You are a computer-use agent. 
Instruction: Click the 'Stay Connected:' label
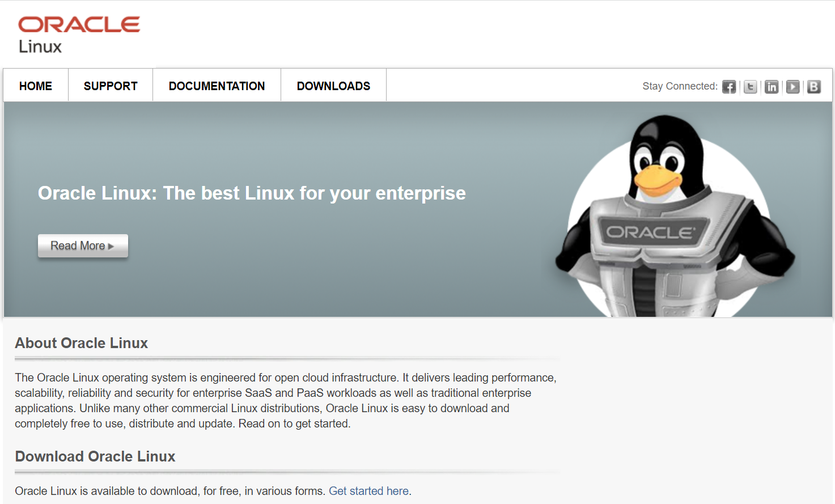pyautogui.click(x=680, y=86)
